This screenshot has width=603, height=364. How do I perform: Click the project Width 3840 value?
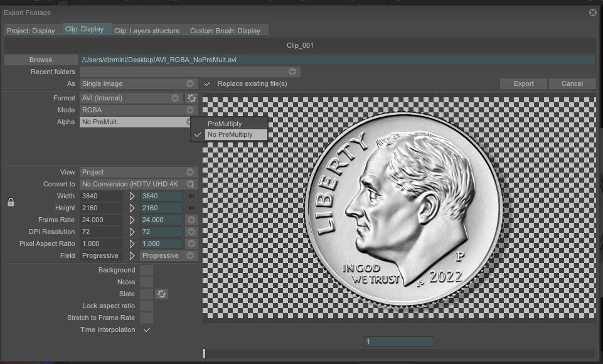101,196
